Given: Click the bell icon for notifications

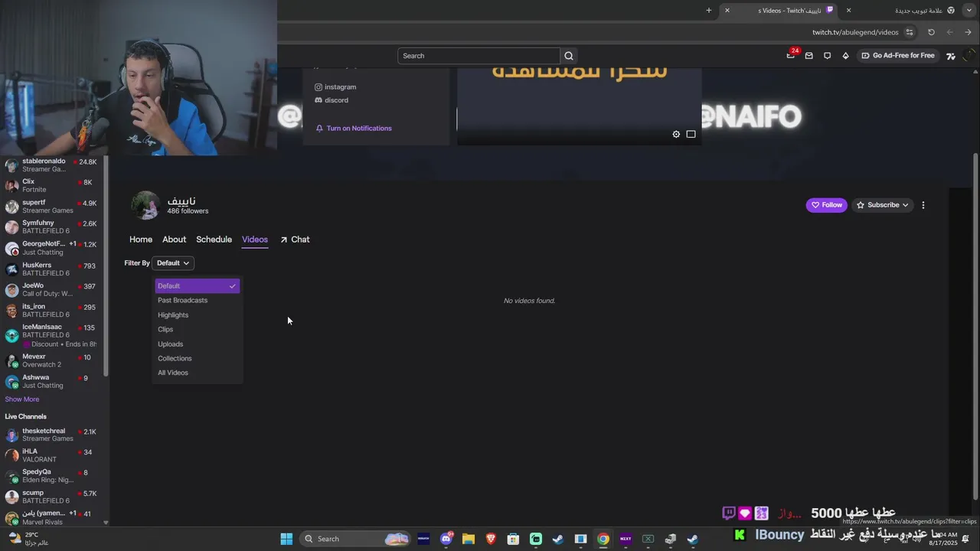Looking at the screenshot, I should (x=319, y=129).
